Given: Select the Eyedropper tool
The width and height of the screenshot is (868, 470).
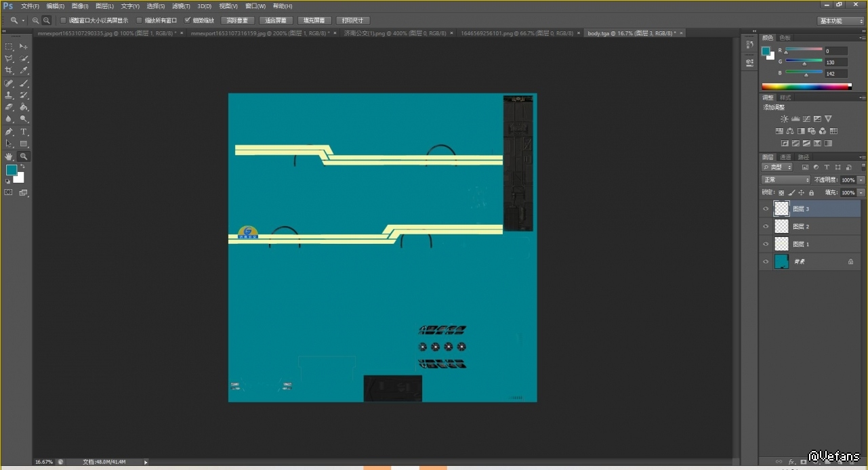Looking at the screenshot, I should [24, 70].
